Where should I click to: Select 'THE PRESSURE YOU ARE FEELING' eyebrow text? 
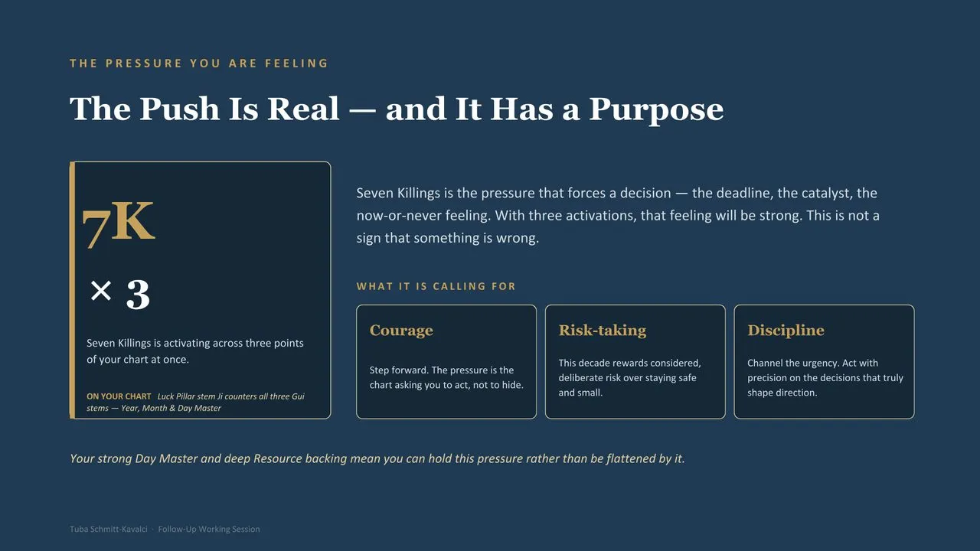[x=199, y=64]
